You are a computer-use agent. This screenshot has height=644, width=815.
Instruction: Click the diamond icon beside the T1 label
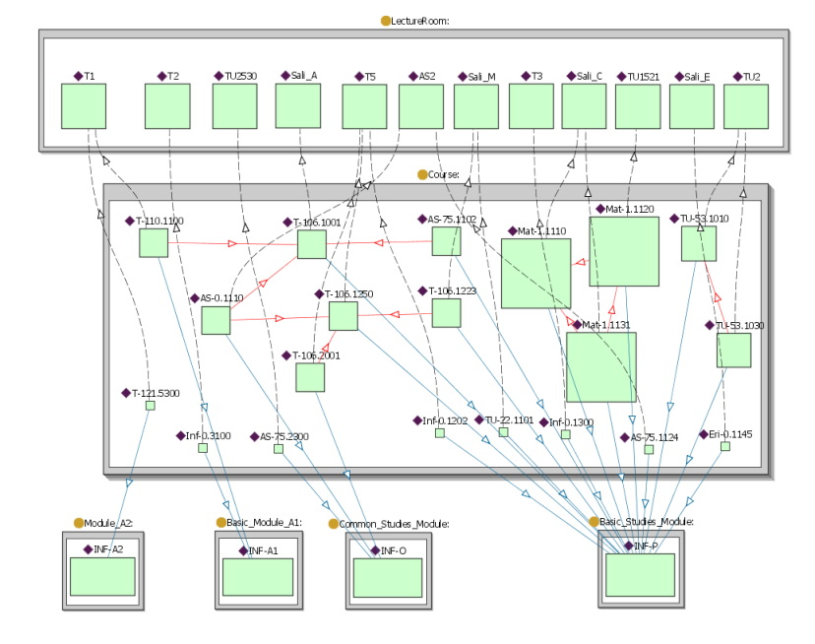79,75
